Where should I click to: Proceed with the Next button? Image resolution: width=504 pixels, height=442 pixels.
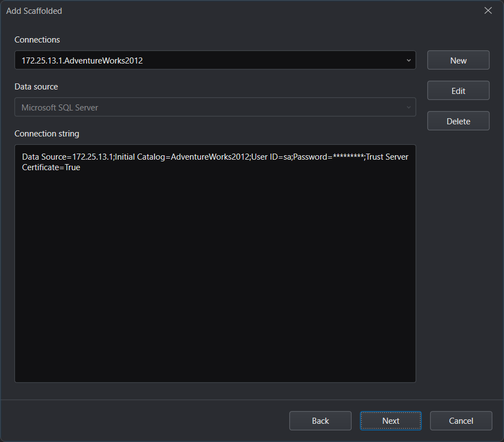coord(391,420)
